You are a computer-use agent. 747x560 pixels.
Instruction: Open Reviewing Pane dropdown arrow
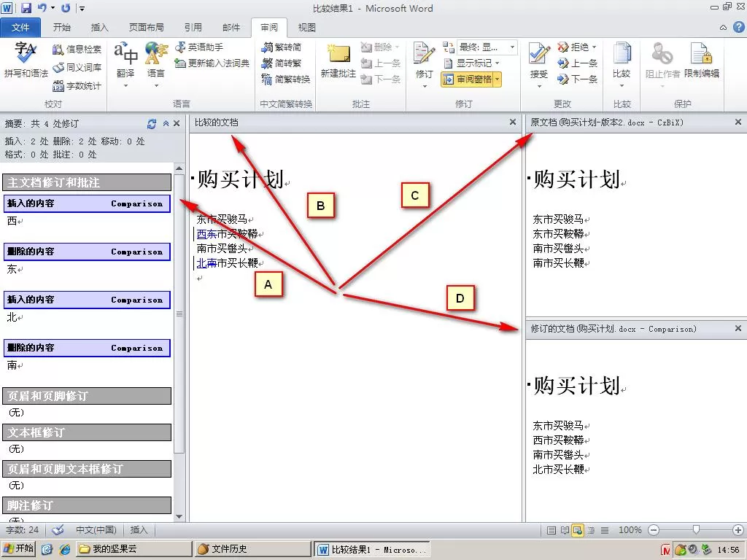pos(497,79)
